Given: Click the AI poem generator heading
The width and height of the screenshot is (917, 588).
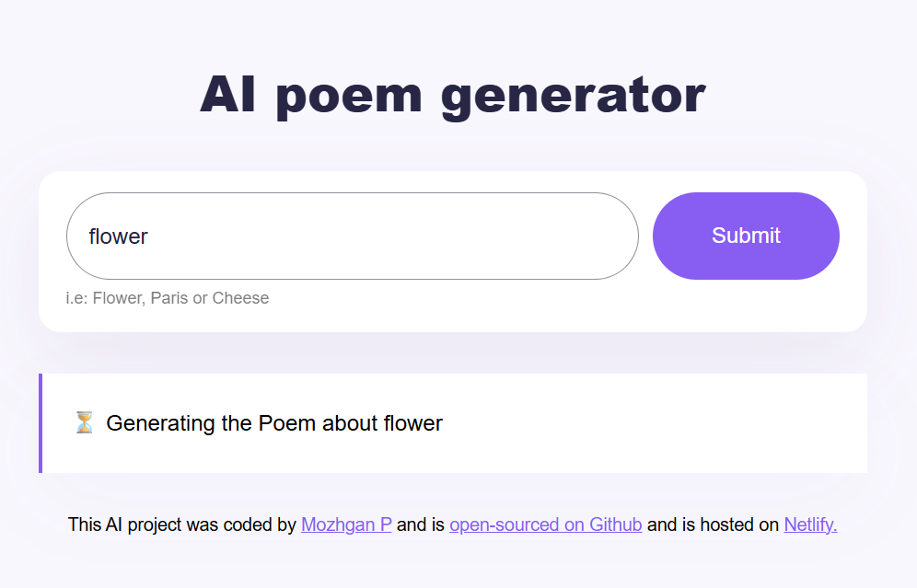Looking at the screenshot, I should pos(453,92).
